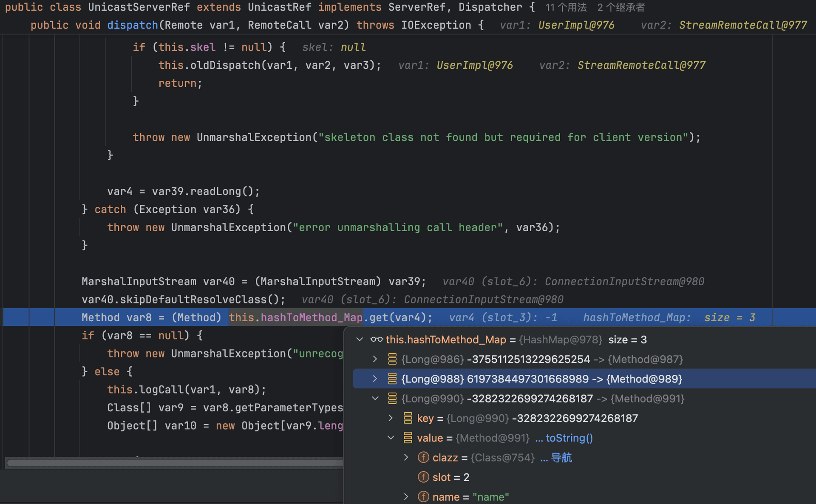Click the inline hint 'size = 3'
The image size is (816, 504).
tap(730, 317)
